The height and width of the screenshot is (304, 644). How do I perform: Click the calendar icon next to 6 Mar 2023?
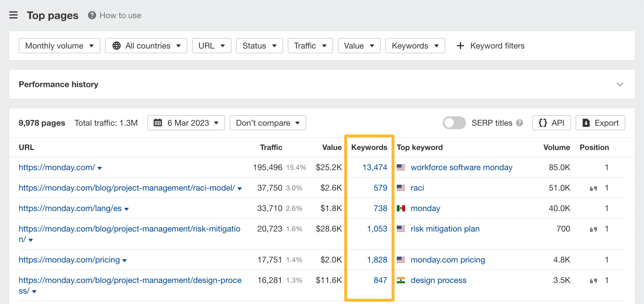[x=158, y=123]
